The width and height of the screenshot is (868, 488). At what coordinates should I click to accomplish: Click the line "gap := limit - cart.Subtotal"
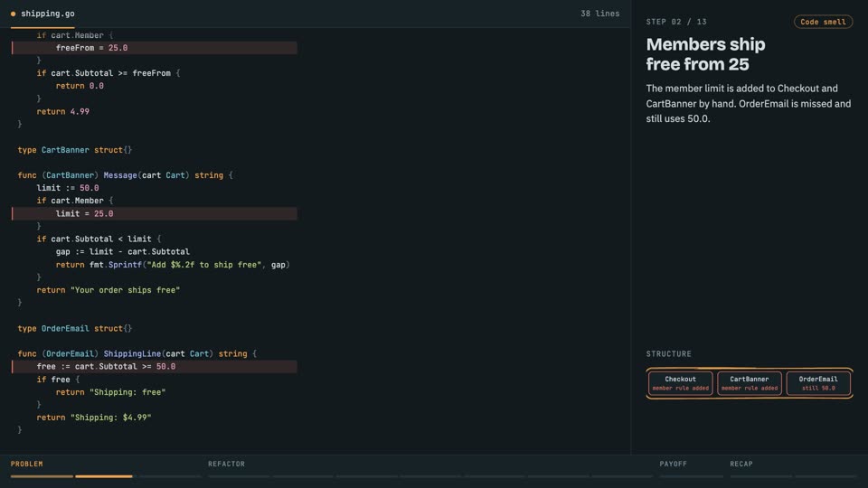tap(122, 252)
